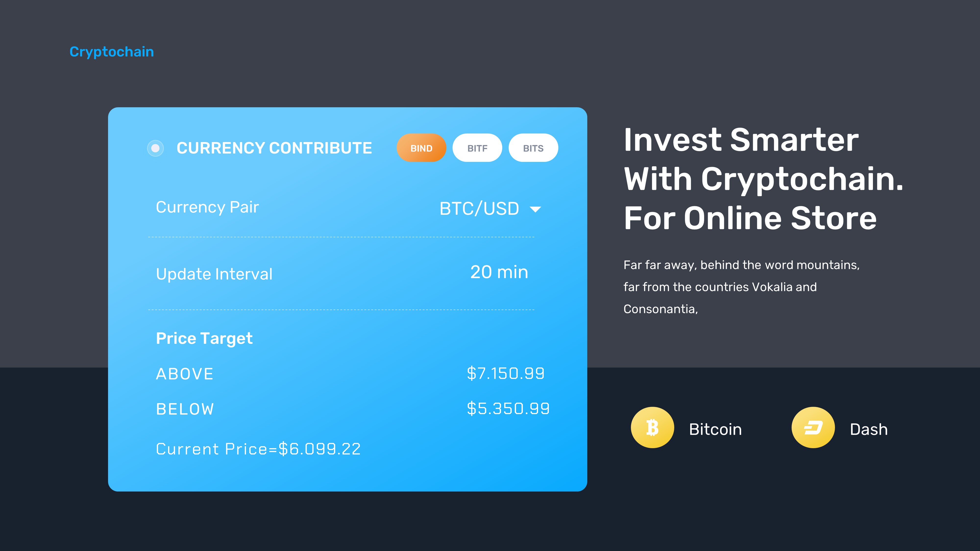This screenshot has height=551, width=980.
Task: Click the Update Interval label
Action: [214, 274]
